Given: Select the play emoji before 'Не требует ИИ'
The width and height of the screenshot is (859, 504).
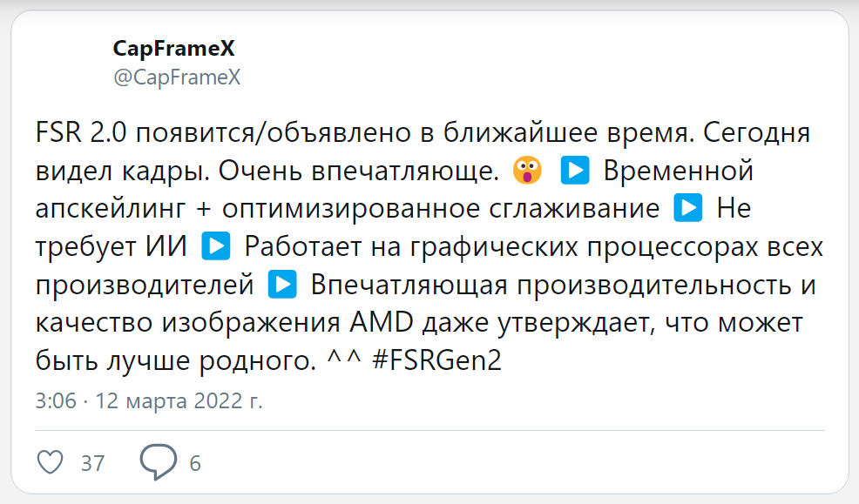Looking at the screenshot, I should pos(689,208).
